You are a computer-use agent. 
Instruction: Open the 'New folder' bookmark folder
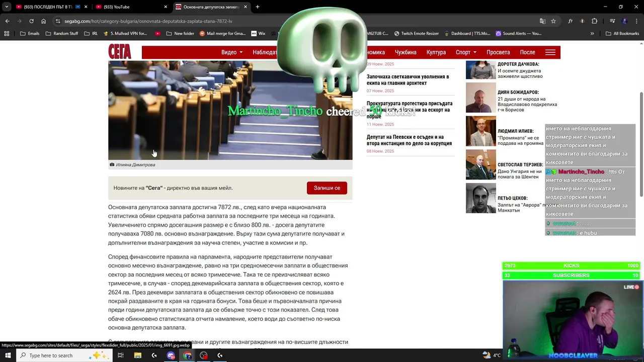tap(179, 34)
